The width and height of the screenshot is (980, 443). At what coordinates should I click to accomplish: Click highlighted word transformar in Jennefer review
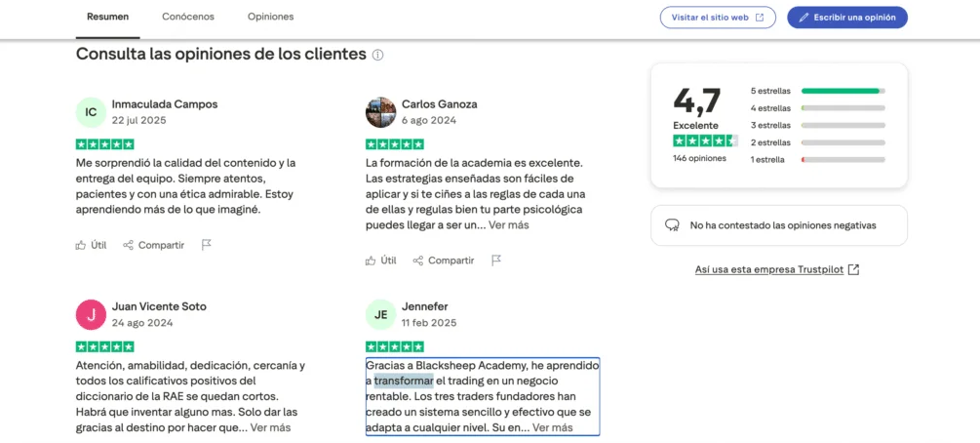coord(404,382)
